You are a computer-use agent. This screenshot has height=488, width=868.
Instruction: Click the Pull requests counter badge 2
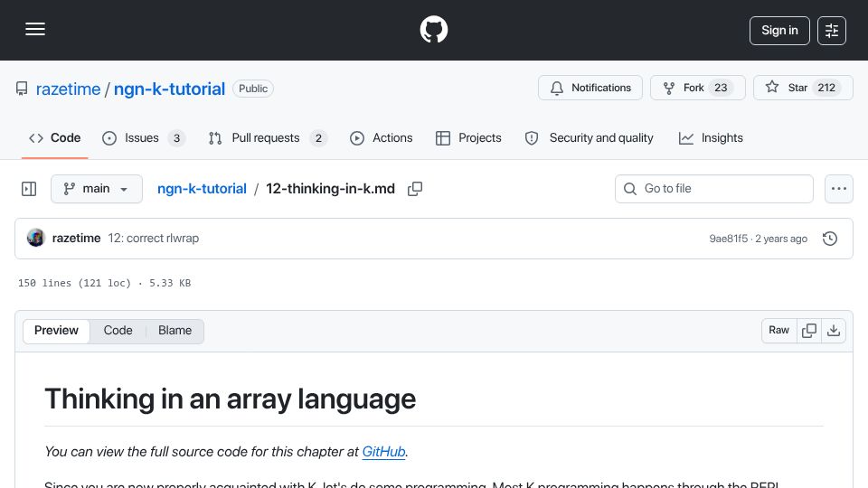(318, 138)
